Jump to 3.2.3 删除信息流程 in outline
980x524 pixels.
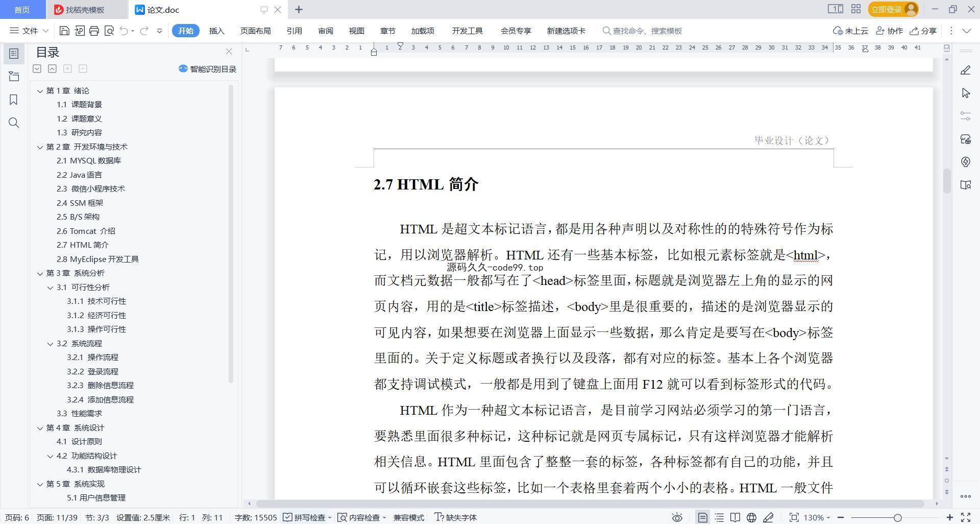coord(100,386)
